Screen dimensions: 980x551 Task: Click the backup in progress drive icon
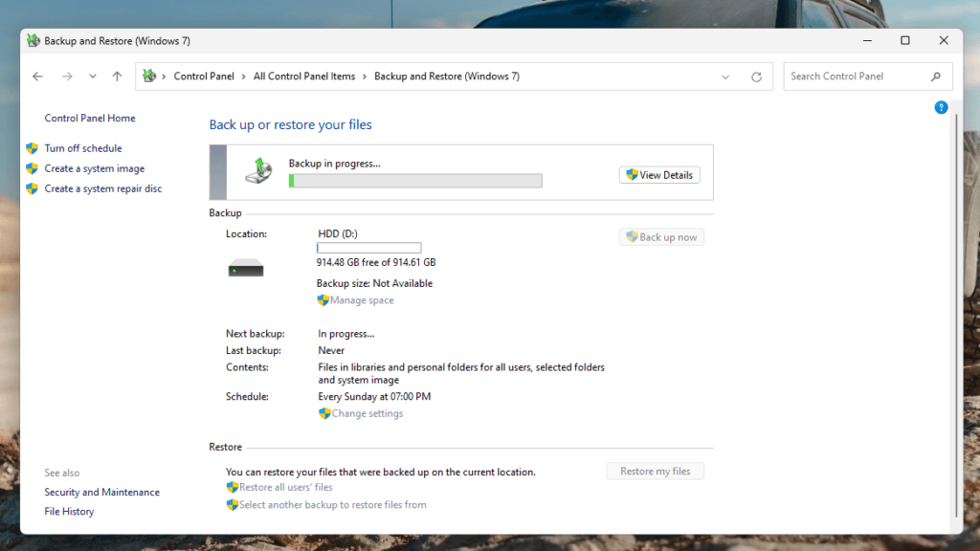[258, 170]
